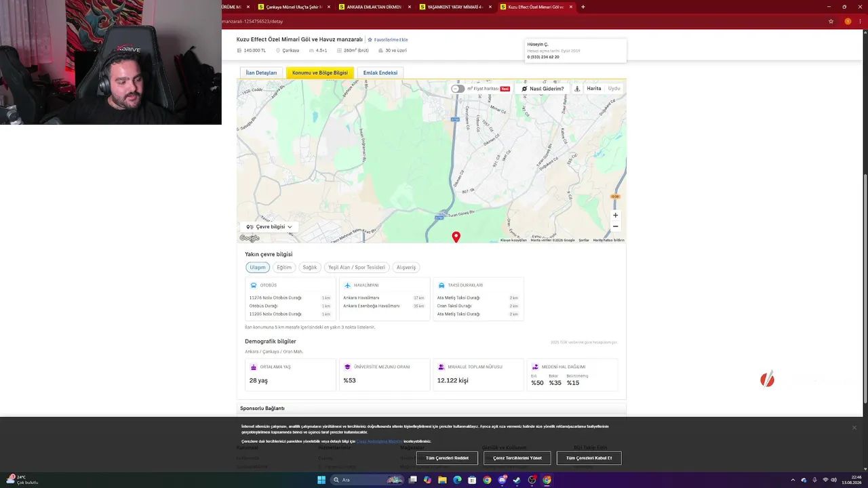The height and width of the screenshot is (488, 868).
Task: Toggle the m² Fiyat haritası switch
Action: (x=458, y=89)
